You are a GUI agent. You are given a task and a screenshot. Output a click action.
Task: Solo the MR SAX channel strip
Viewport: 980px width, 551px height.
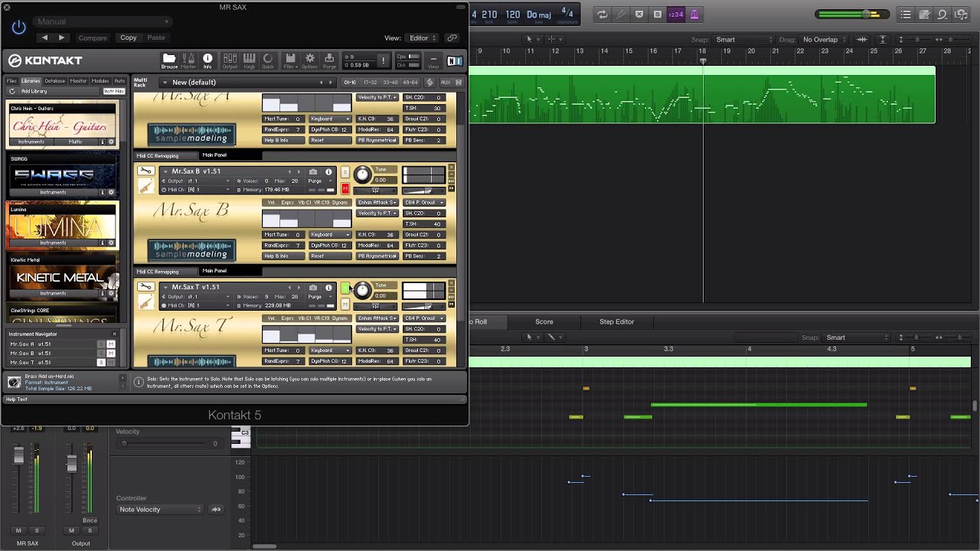coord(36,530)
